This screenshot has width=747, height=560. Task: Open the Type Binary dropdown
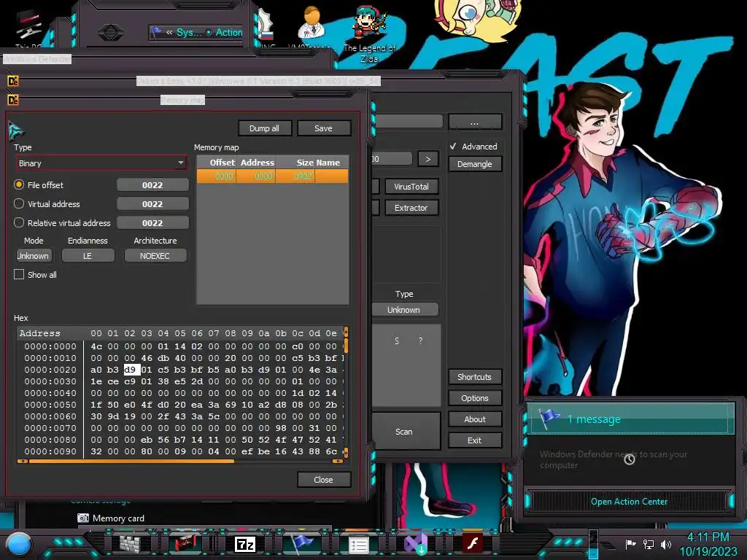pyautogui.click(x=101, y=163)
